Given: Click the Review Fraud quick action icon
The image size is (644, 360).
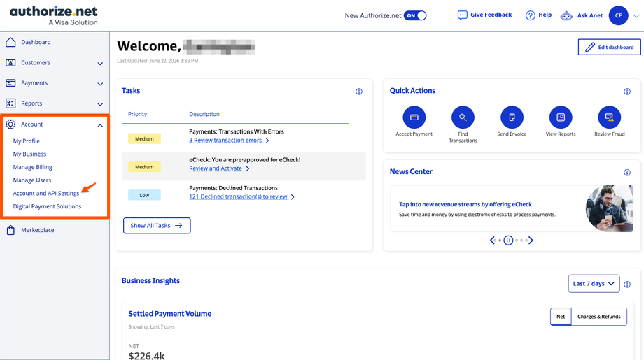Looking at the screenshot, I should 610,117.
